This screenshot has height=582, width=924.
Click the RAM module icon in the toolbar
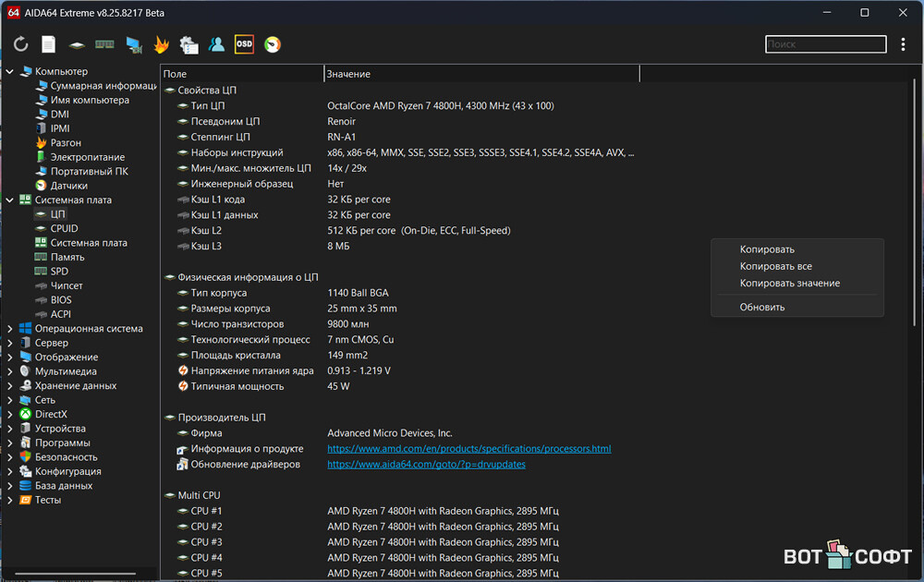point(104,44)
